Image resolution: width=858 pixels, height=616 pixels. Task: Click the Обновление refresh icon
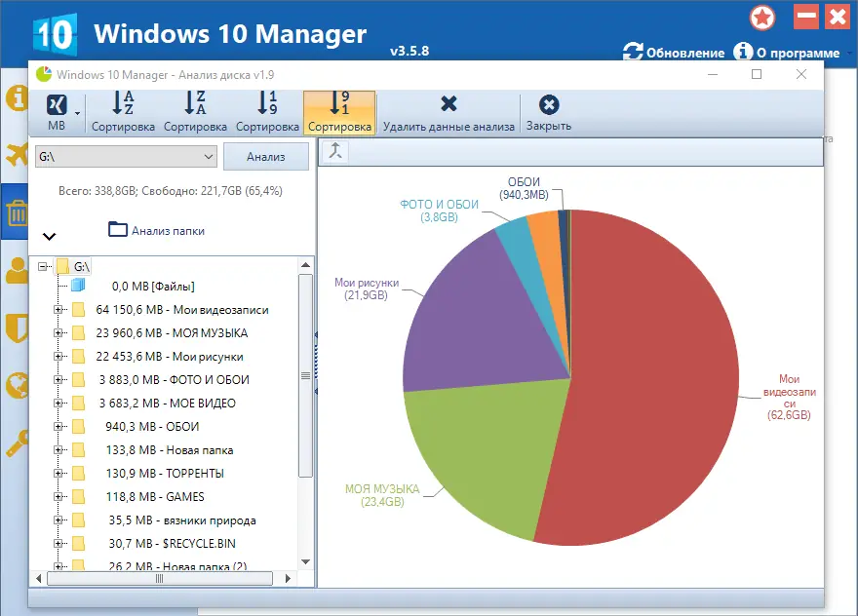pyautogui.click(x=633, y=52)
